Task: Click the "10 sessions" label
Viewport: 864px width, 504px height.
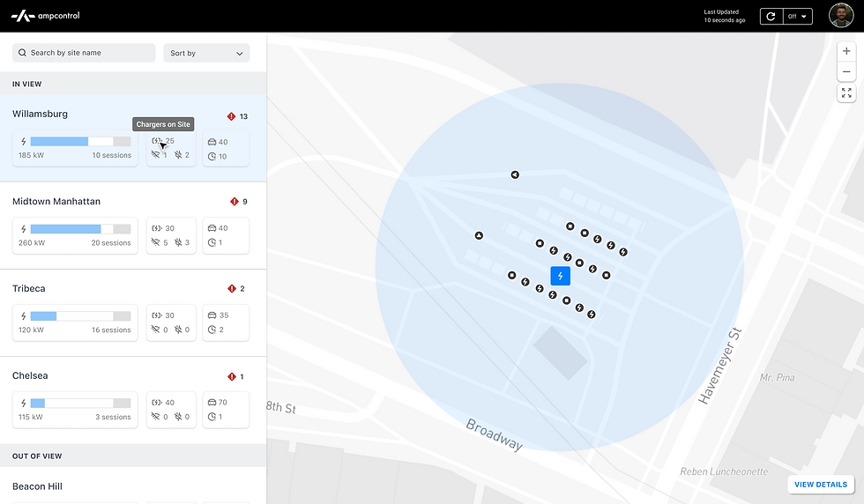Action: pos(112,155)
